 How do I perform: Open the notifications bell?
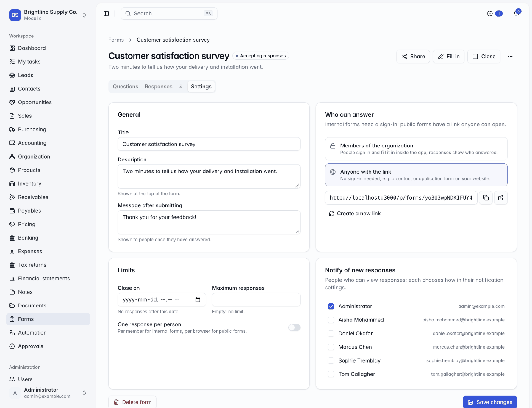[516, 14]
